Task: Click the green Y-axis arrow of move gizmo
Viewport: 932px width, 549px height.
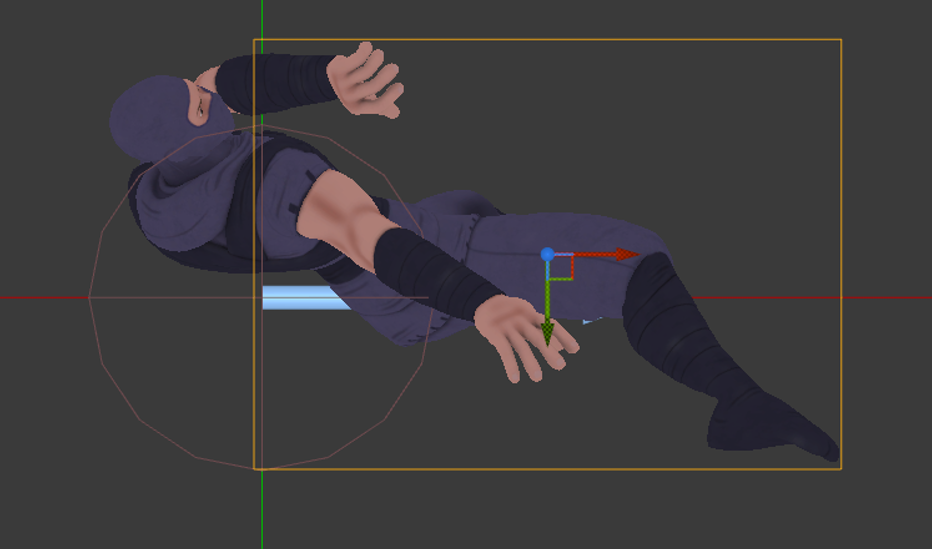Action: pyautogui.click(x=547, y=334)
